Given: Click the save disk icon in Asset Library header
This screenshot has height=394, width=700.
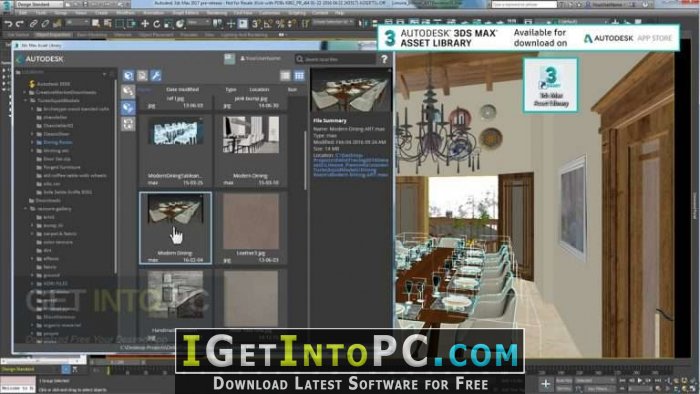Looking at the screenshot, I should 229,58.
